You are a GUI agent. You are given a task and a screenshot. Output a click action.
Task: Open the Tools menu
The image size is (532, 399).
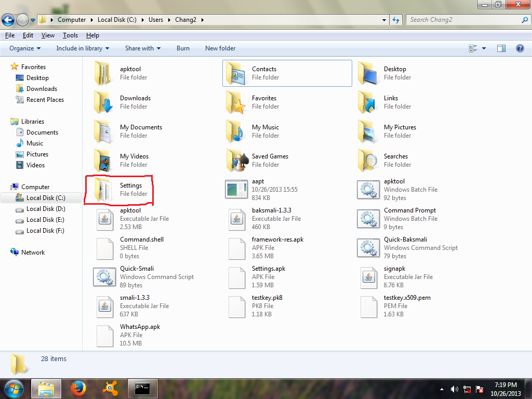70,35
